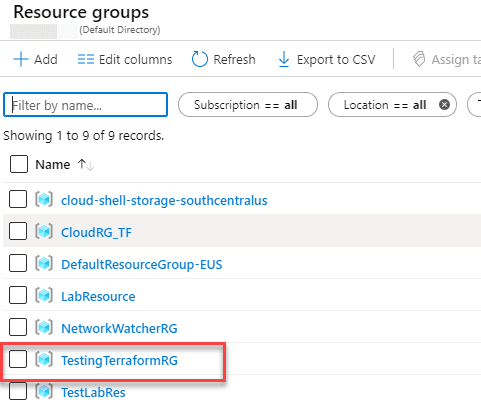
Task: Open the TestLabRes link
Action: click(x=93, y=393)
